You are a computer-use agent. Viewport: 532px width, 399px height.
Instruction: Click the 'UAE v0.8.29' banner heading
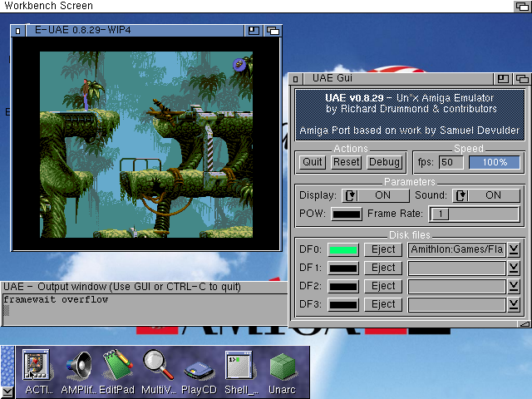pos(354,98)
